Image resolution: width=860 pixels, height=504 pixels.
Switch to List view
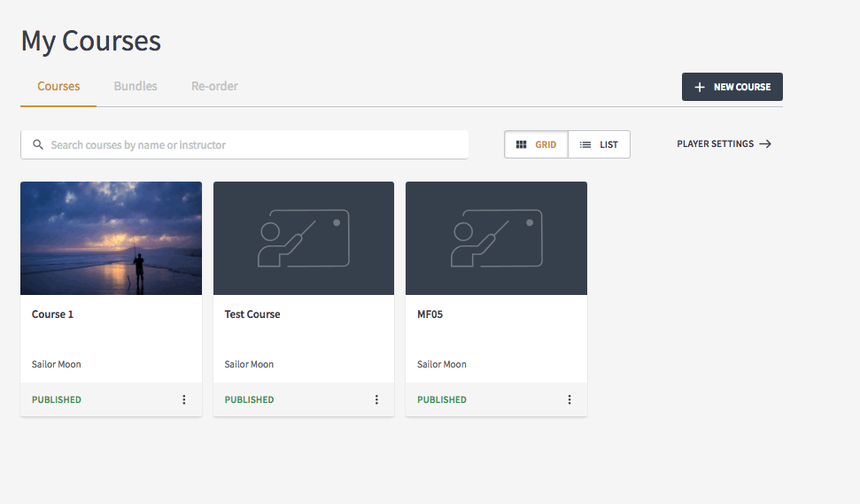[x=599, y=144]
